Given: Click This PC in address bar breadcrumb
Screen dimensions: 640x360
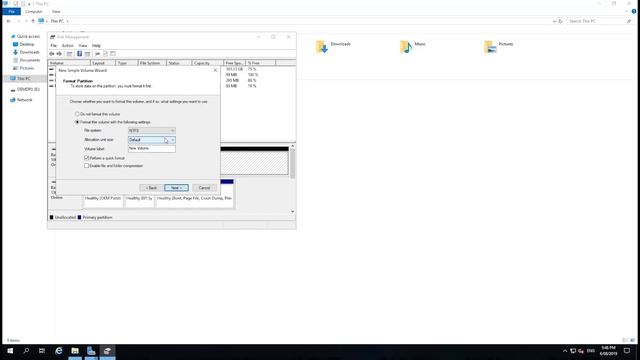Looking at the screenshot, I should [57, 21].
